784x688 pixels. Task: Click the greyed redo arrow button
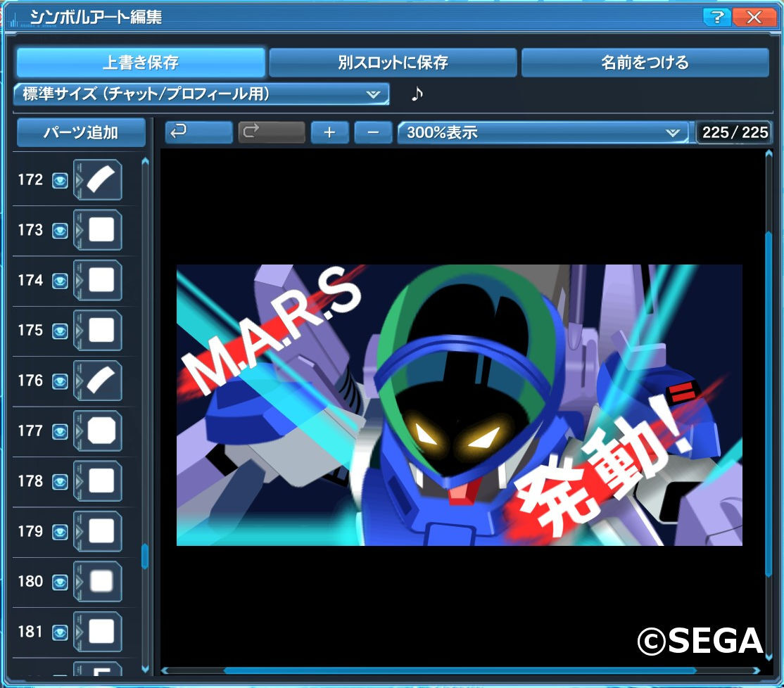tap(272, 132)
